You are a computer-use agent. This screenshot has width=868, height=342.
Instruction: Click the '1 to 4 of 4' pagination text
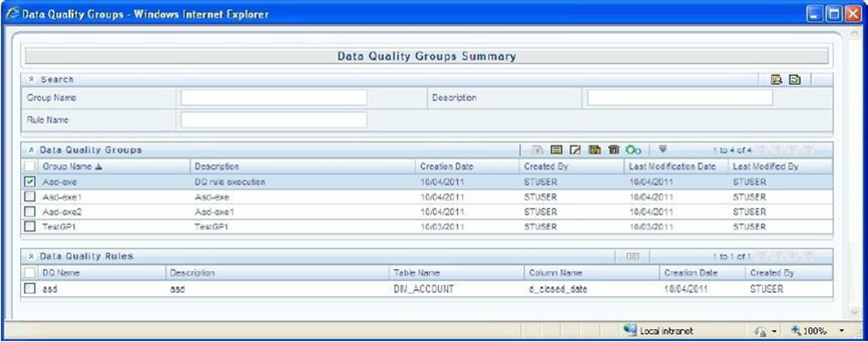pos(732,150)
